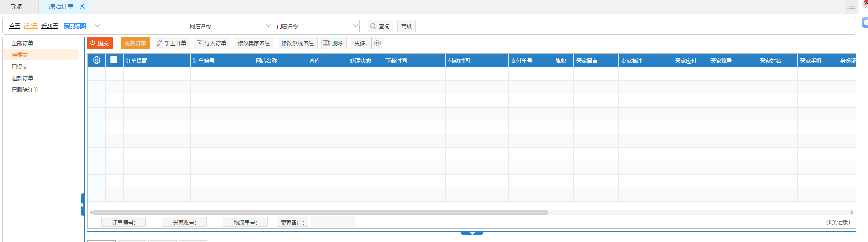The height and width of the screenshot is (242, 868).
Task: Select 退款订单 in sidebar
Action: point(40,78)
